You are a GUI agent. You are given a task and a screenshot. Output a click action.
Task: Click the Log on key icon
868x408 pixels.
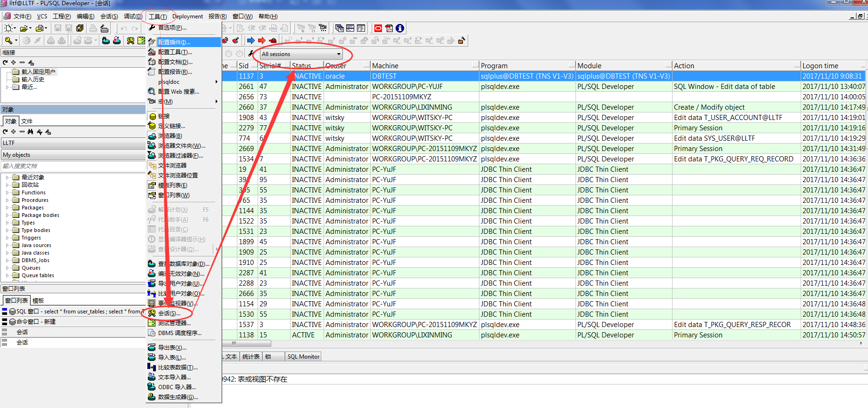coord(8,41)
